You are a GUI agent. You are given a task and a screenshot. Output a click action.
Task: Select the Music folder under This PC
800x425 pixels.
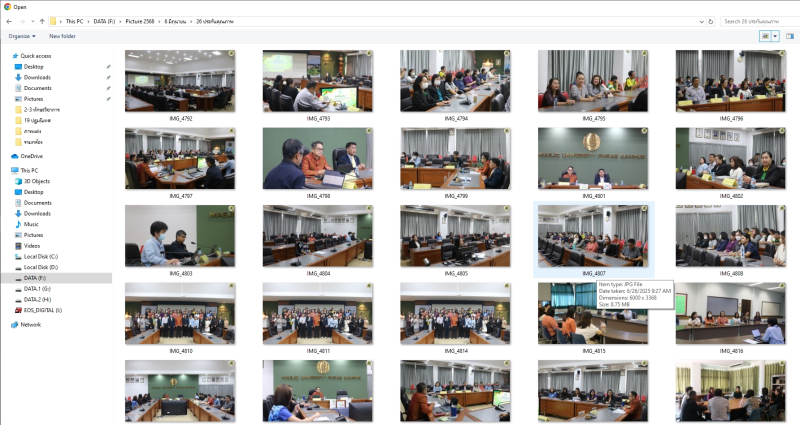pos(32,224)
